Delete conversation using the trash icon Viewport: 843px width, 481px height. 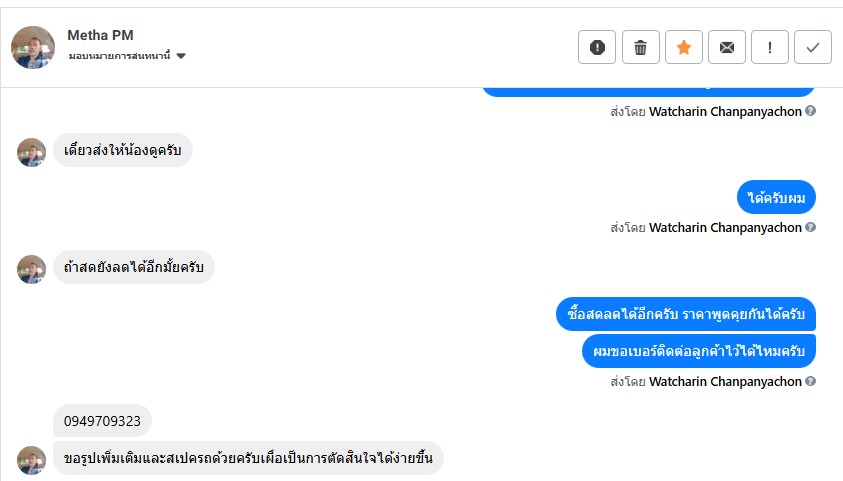tap(641, 47)
